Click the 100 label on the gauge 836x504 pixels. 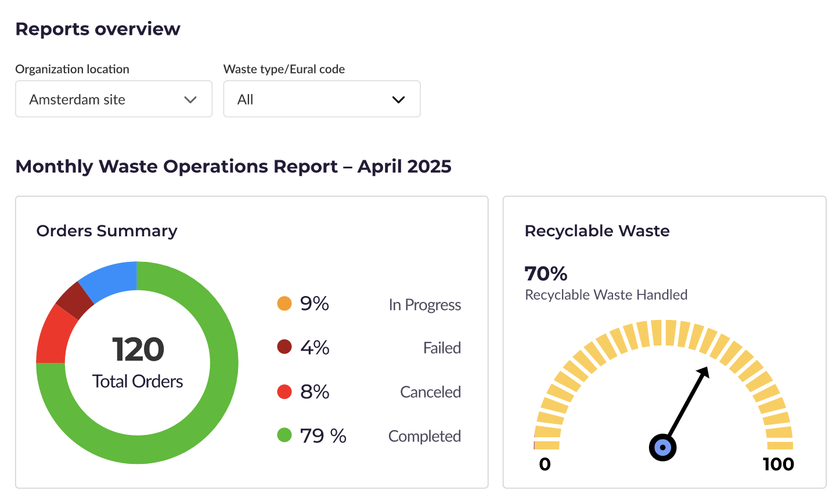tap(778, 465)
